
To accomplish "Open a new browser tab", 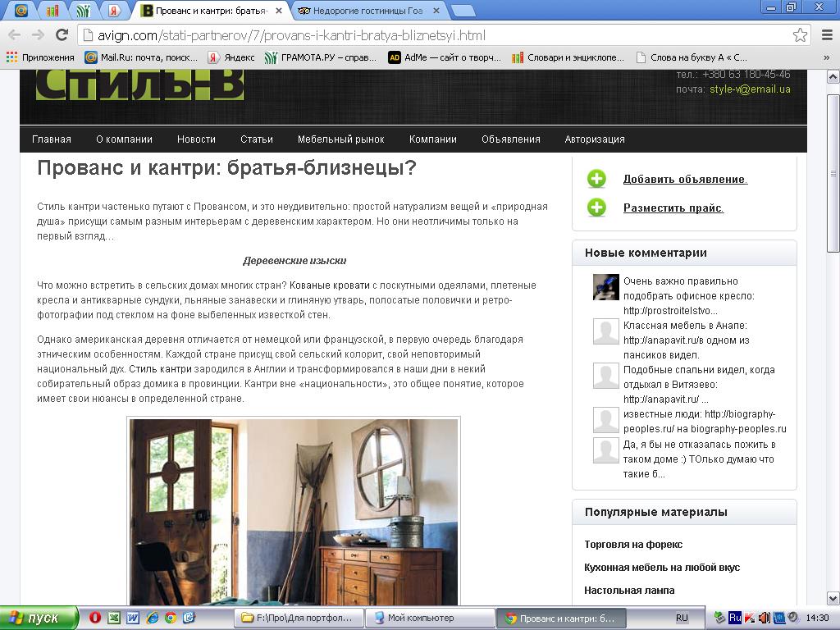I will point(463,11).
